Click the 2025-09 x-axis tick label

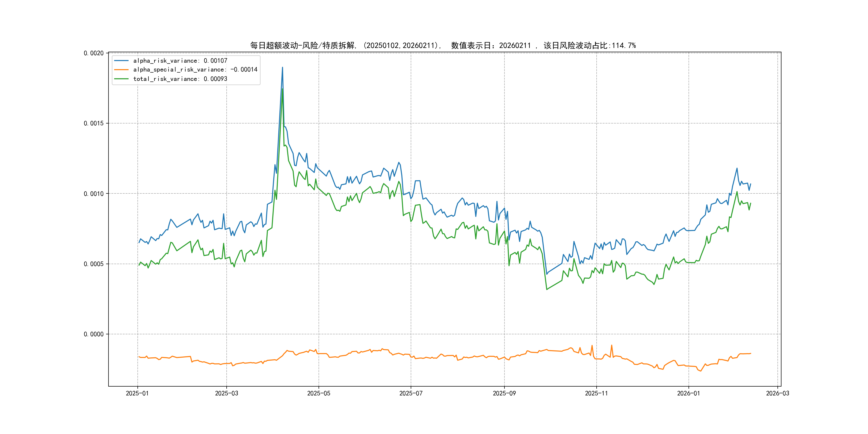(x=504, y=393)
